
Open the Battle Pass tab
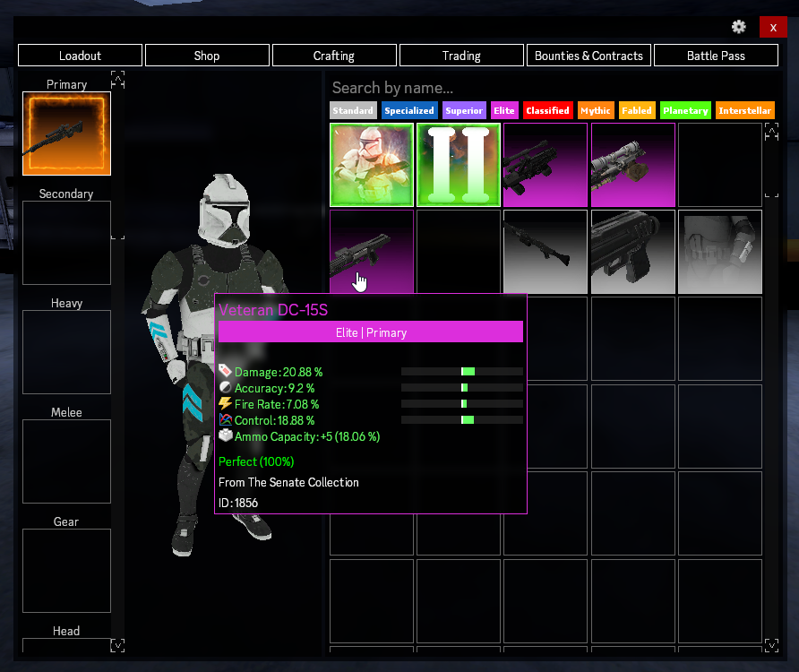tap(716, 56)
